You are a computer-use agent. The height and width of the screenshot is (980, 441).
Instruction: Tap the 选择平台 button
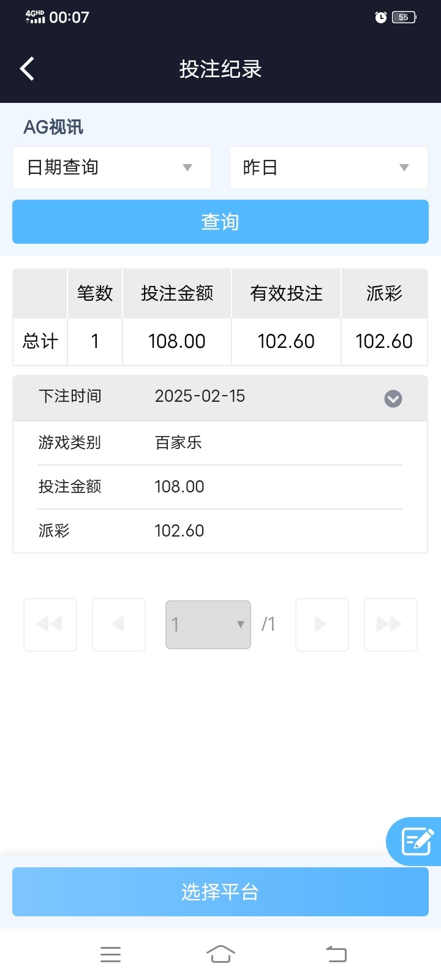tap(221, 892)
